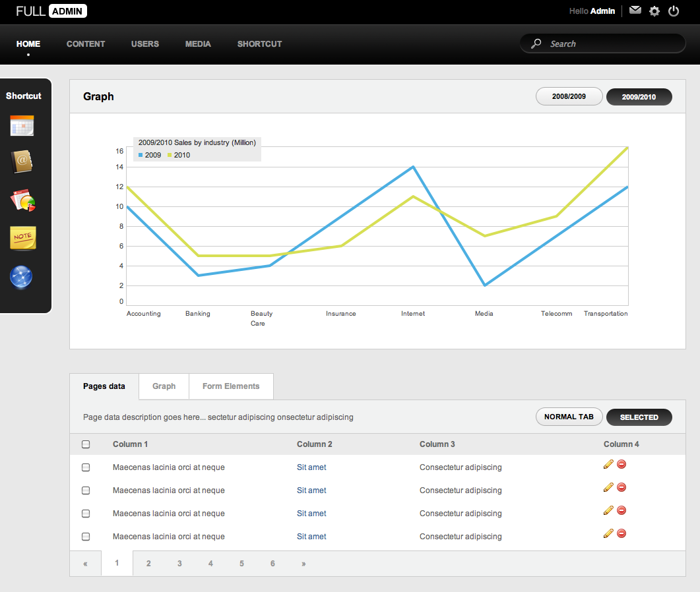Click the red delete icon in last row
700x592 pixels.
pyautogui.click(x=621, y=533)
